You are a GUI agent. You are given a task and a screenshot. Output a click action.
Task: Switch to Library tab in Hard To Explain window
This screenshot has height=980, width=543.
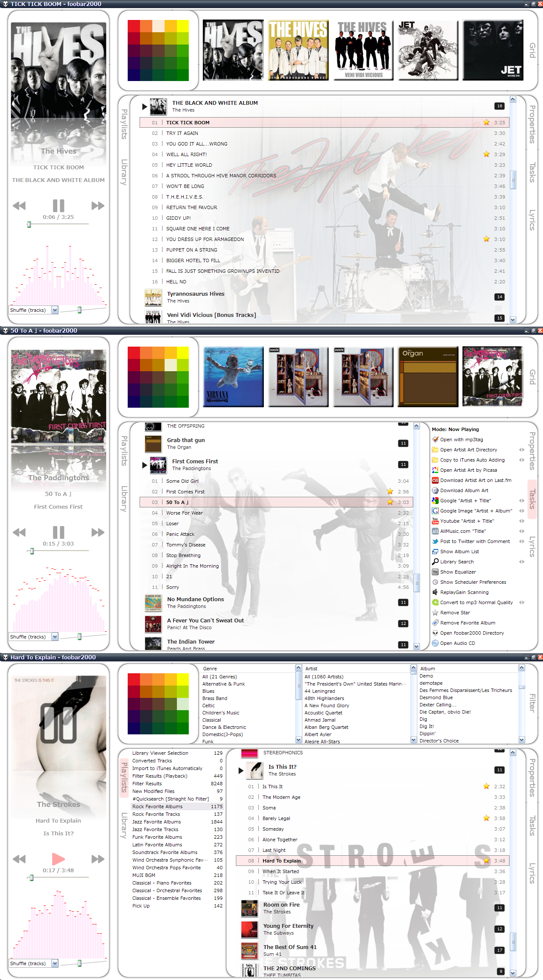coord(124,826)
